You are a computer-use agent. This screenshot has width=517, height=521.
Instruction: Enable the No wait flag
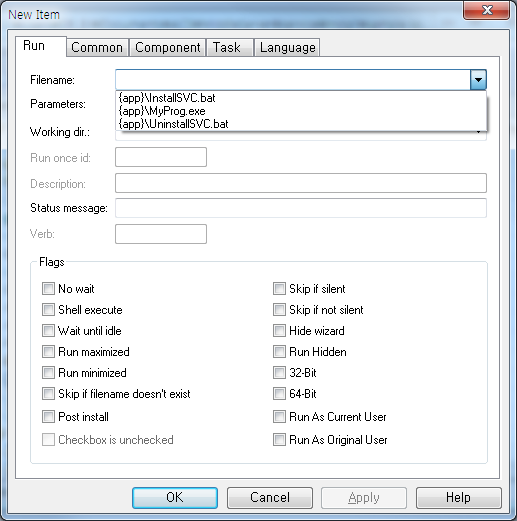tap(48, 289)
